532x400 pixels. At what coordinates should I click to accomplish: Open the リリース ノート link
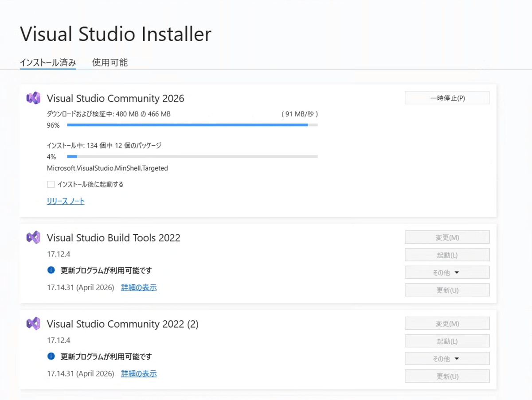[66, 201]
